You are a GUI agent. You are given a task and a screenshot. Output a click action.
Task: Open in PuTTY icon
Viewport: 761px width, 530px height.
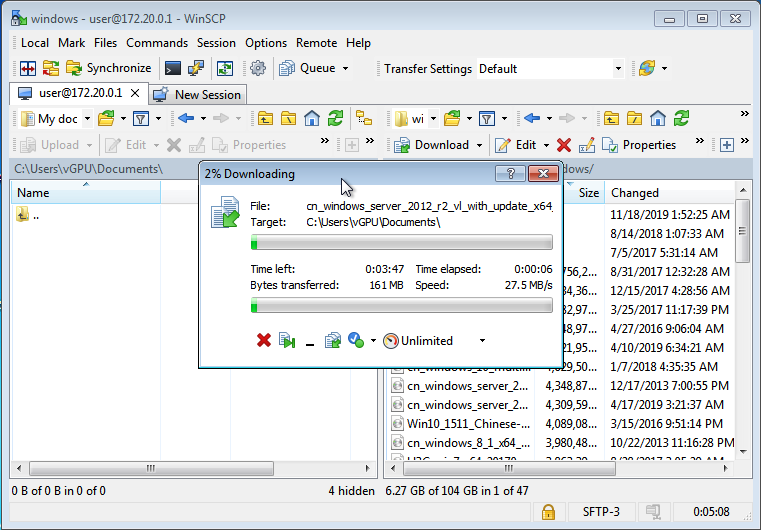click(x=196, y=68)
